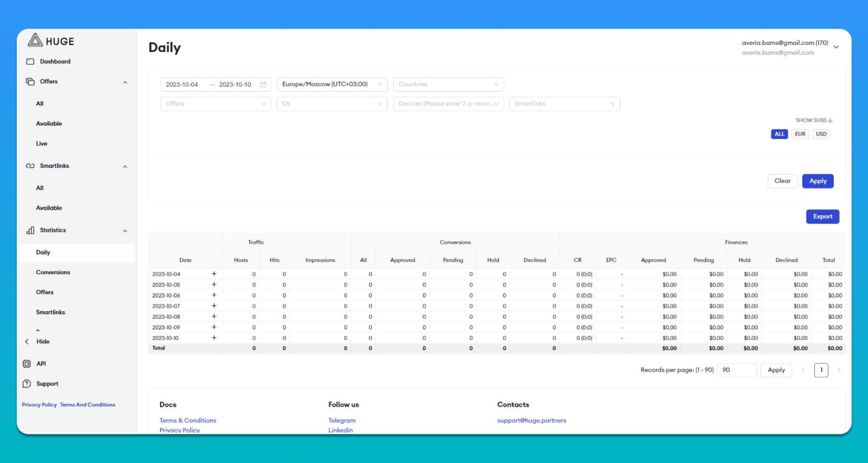Viewport: 868px width, 463px height.
Task: Open the Countries dropdown
Action: click(448, 84)
